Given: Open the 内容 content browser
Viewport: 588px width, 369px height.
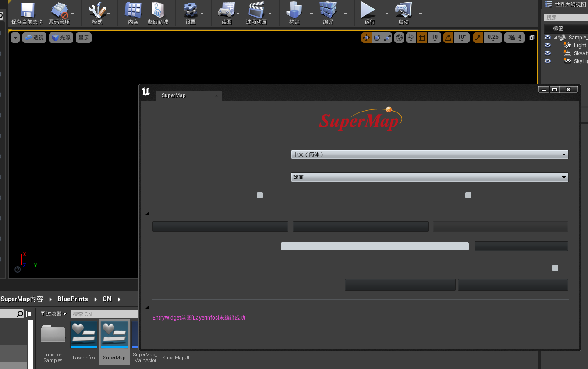Looking at the screenshot, I should [133, 14].
